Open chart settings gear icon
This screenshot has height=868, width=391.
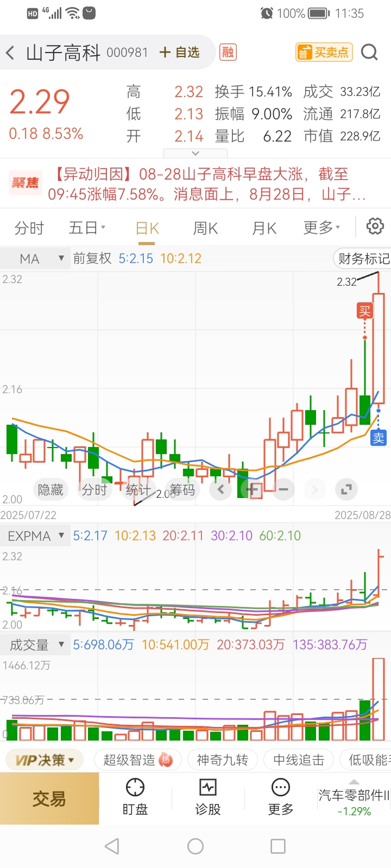pyautogui.click(x=375, y=227)
